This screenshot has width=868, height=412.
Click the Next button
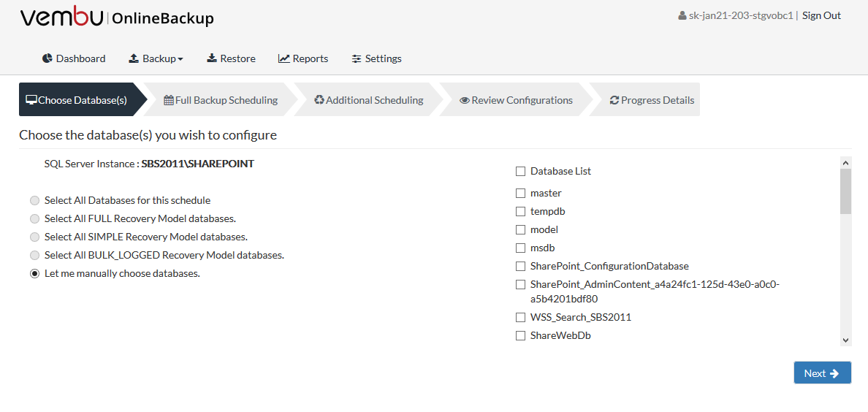point(822,373)
